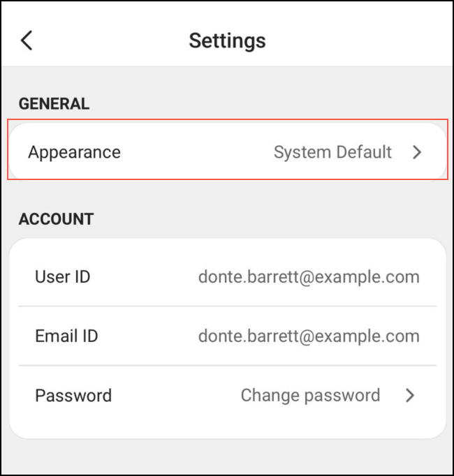The width and height of the screenshot is (454, 476).
Task: Click the System Default appearance value
Action: click(x=332, y=152)
